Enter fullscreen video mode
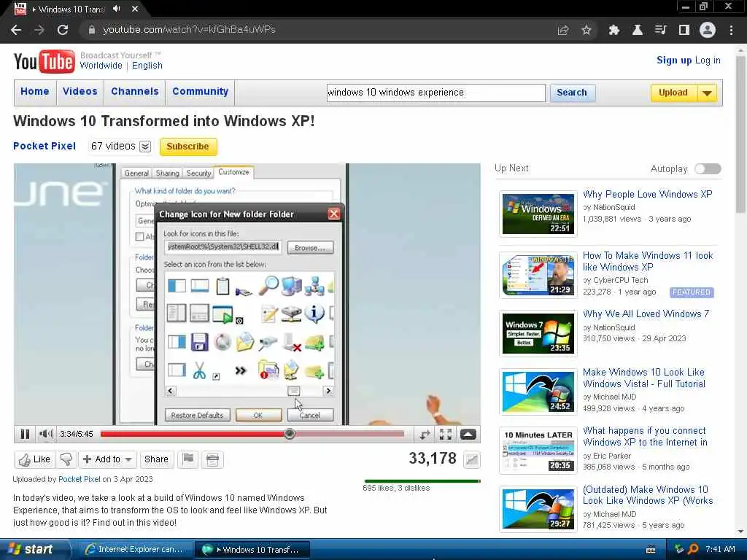The image size is (747, 560). click(446, 434)
